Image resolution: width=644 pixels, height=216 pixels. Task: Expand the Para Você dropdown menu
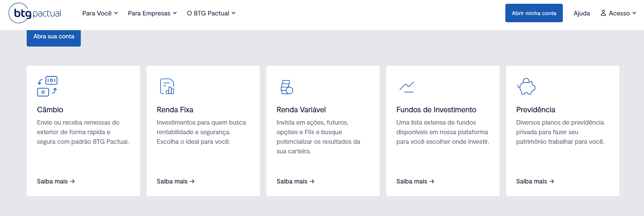(100, 13)
